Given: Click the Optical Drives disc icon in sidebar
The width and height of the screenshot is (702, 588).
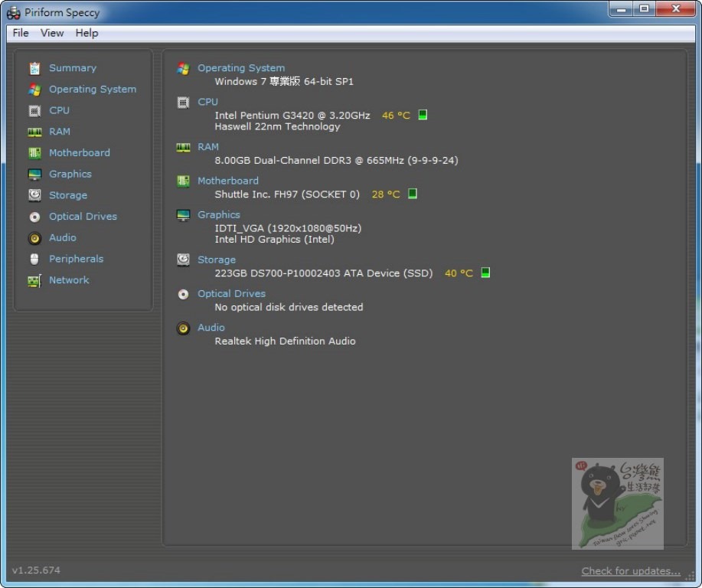Looking at the screenshot, I should [x=34, y=217].
